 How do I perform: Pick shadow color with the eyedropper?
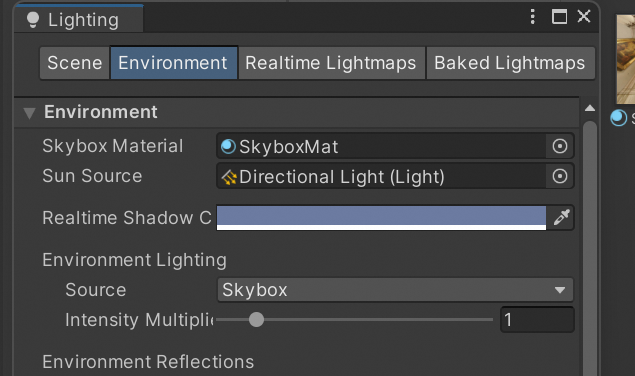click(x=561, y=218)
